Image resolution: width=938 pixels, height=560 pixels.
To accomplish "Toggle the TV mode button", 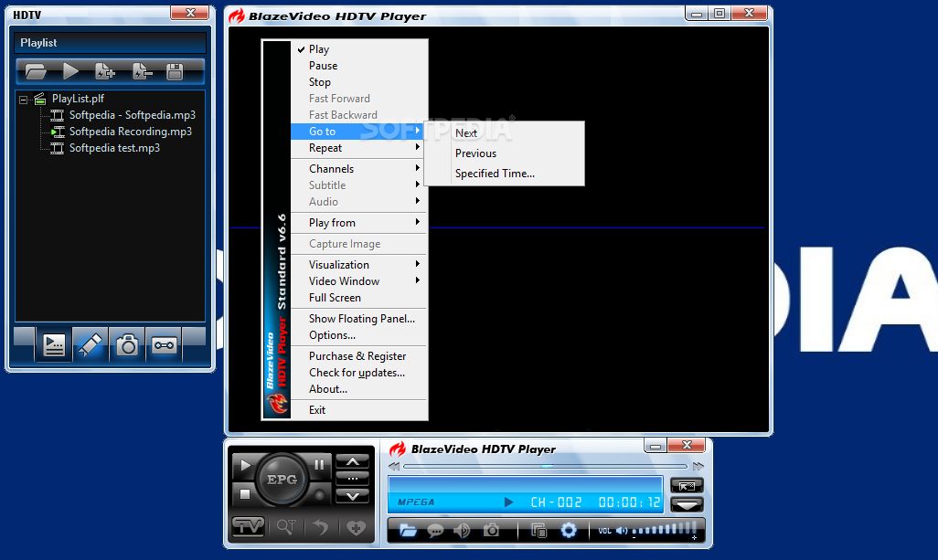I will tap(249, 526).
